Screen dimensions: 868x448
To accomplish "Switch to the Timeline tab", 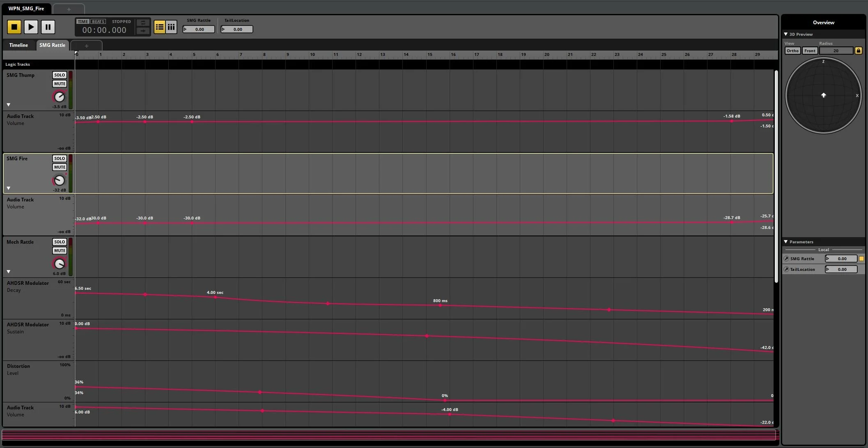I will tap(18, 45).
